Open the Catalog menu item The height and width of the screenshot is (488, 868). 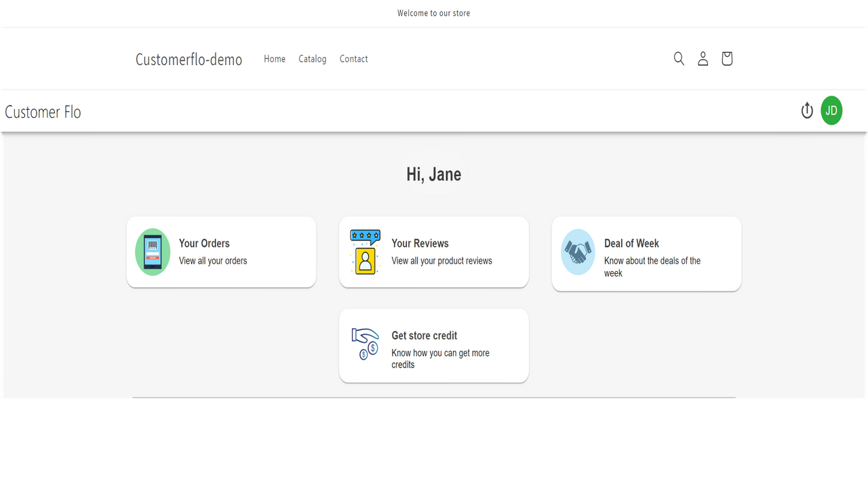[312, 59]
